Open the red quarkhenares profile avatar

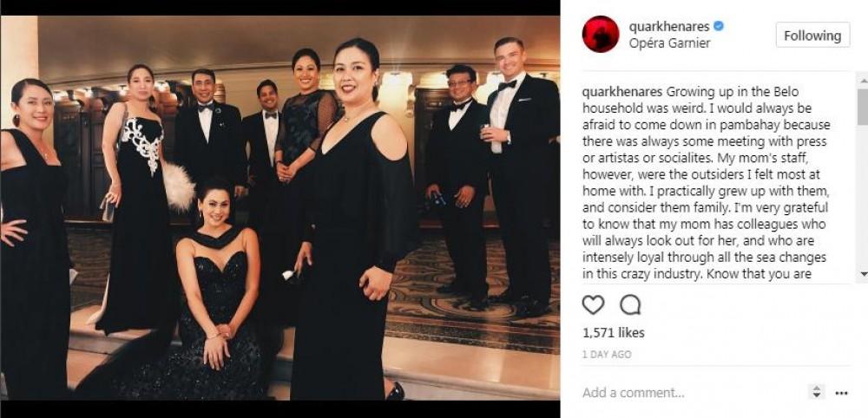pyautogui.click(x=601, y=35)
